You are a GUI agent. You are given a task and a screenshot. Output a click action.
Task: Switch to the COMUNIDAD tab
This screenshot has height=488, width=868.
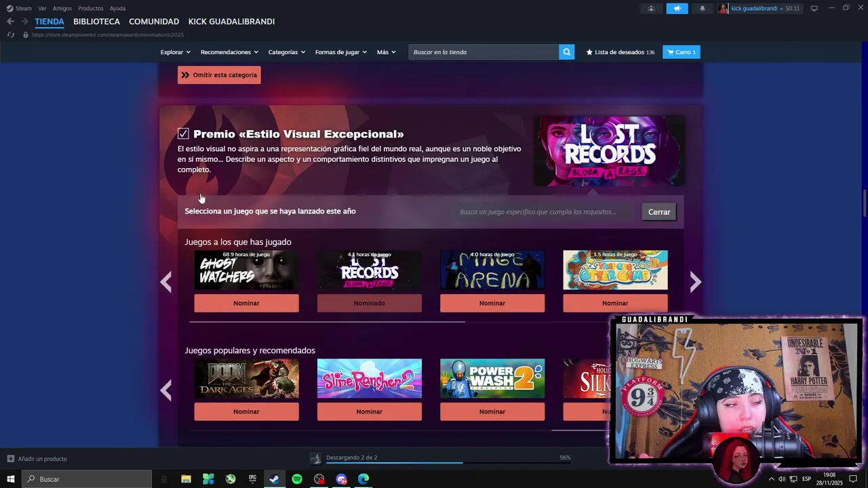154,22
